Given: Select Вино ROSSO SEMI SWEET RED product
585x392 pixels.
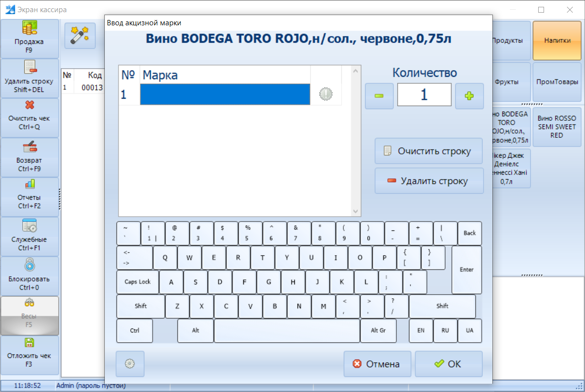Looking at the screenshot, I should 557,127.
